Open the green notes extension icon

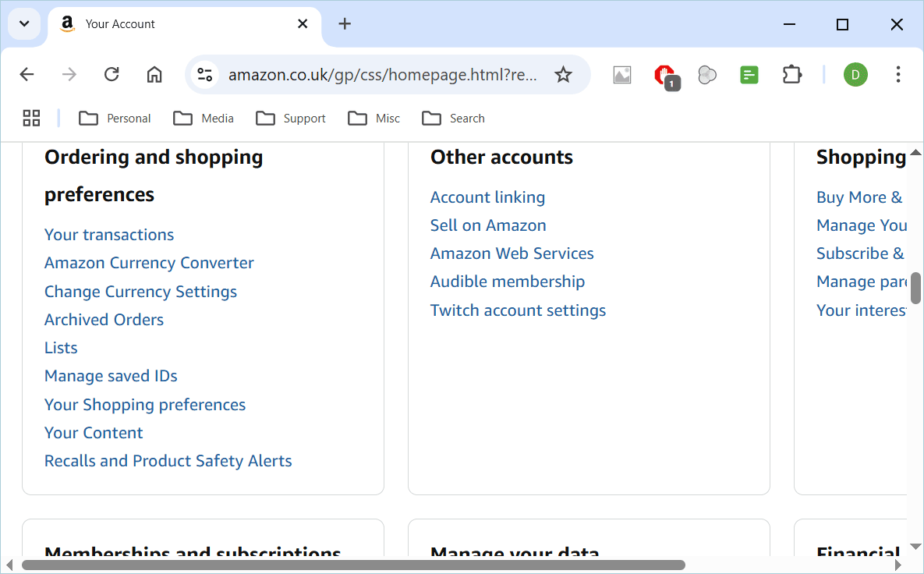749,74
